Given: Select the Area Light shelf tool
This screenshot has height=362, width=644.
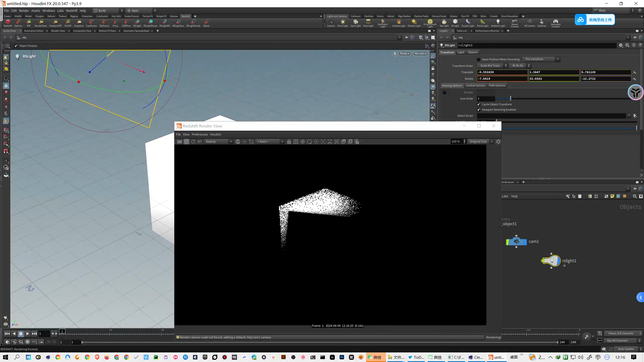Looking at the screenshot, I should (368, 23).
